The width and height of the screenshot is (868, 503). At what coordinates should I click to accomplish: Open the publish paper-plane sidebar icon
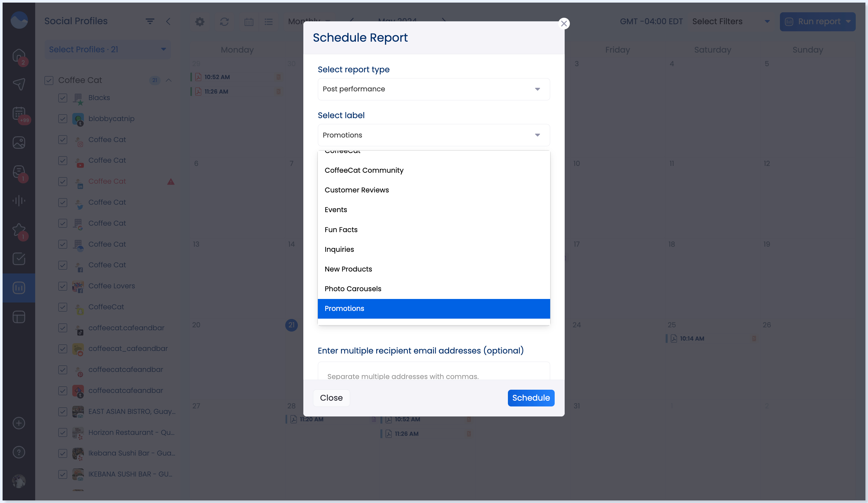(19, 84)
